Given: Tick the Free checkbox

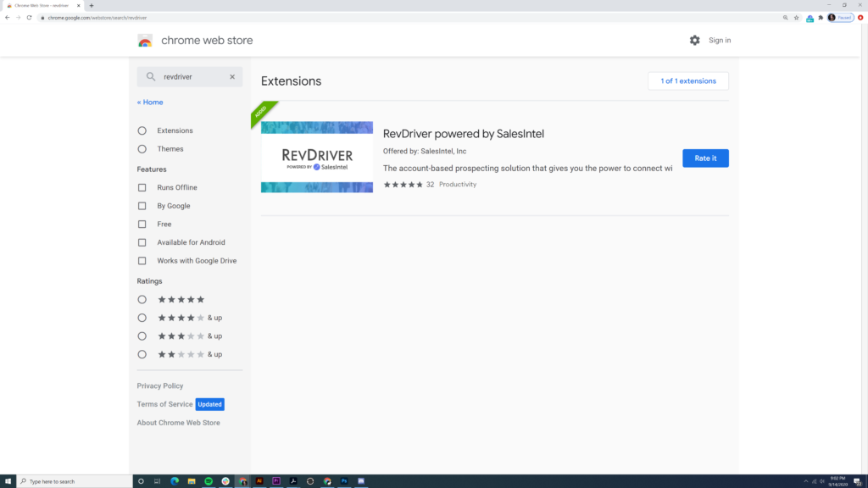Looking at the screenshot, I should pos(142,224).
